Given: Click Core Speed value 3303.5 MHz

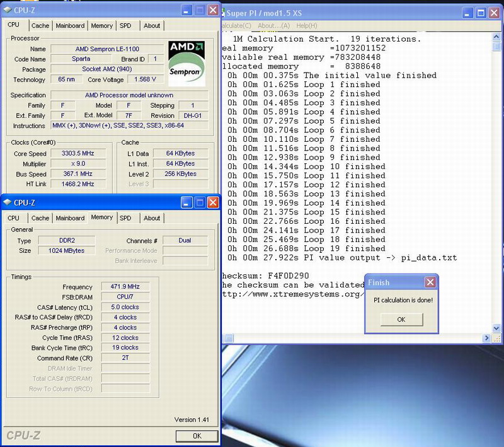Looking at the screenshot, I should (78, 153).
